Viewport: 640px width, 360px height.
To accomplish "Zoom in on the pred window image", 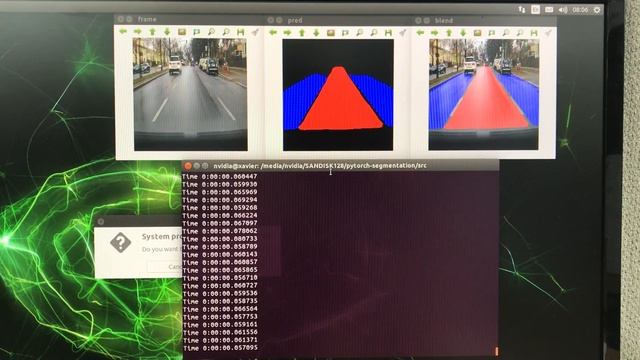I will (x=359, y=32).
